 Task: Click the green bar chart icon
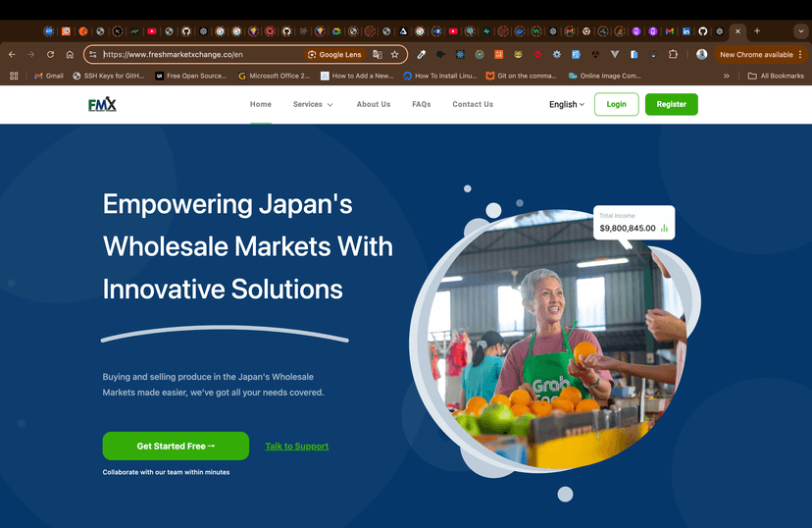665,228
